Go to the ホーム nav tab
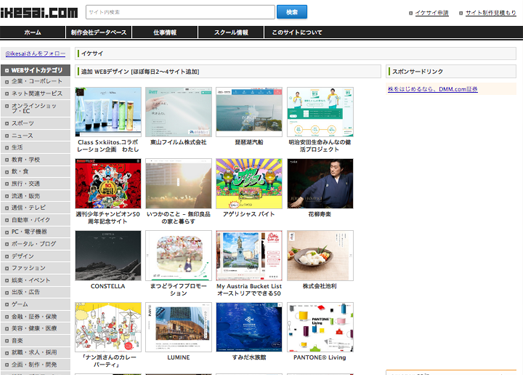 coord(32,32)
